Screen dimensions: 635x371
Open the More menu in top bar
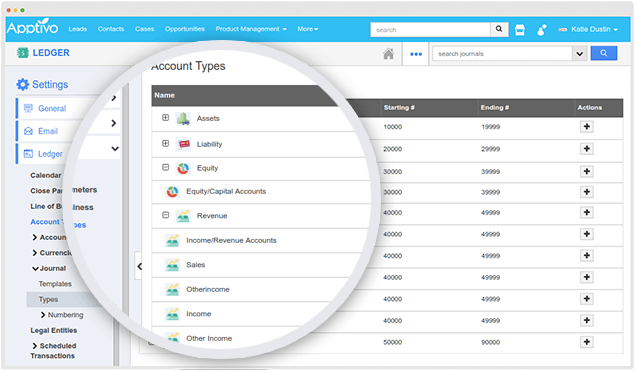click(x=308, y=29)
